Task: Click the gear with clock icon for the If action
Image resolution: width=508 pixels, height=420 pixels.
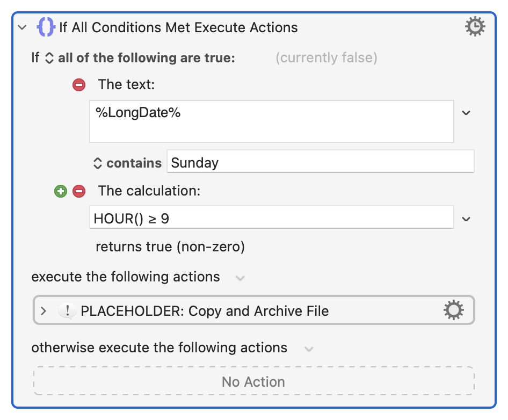Action: (475, 26)
